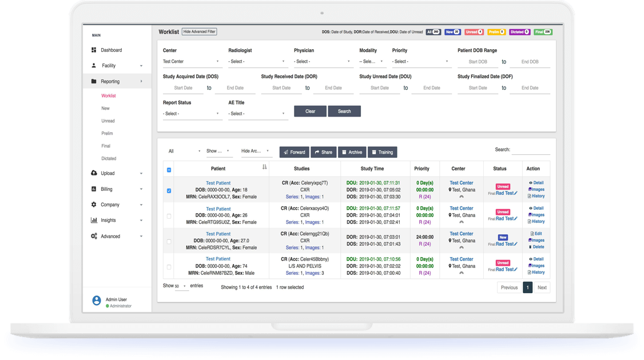
Task: Select Dictated in the Reporting submenu
Action: coord(109,158)
